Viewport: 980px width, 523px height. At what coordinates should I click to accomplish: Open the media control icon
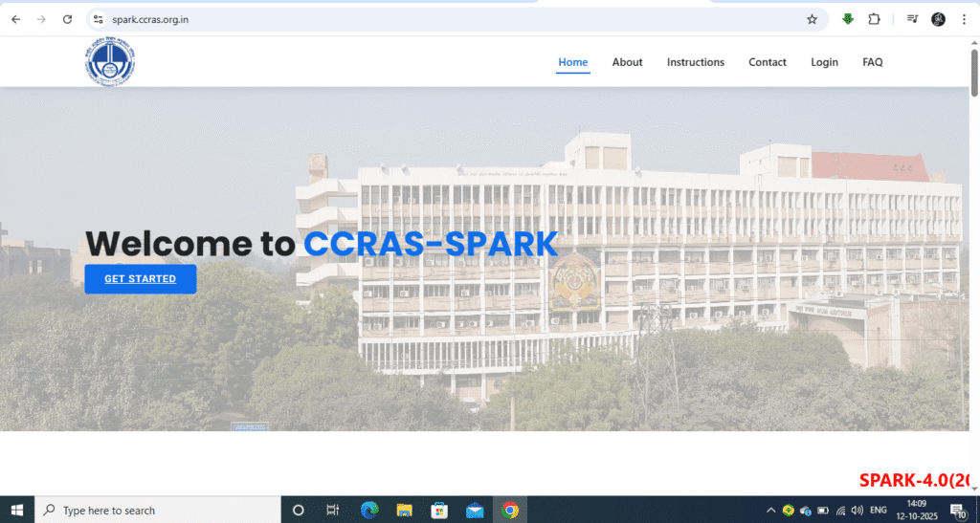coord(912,19)
